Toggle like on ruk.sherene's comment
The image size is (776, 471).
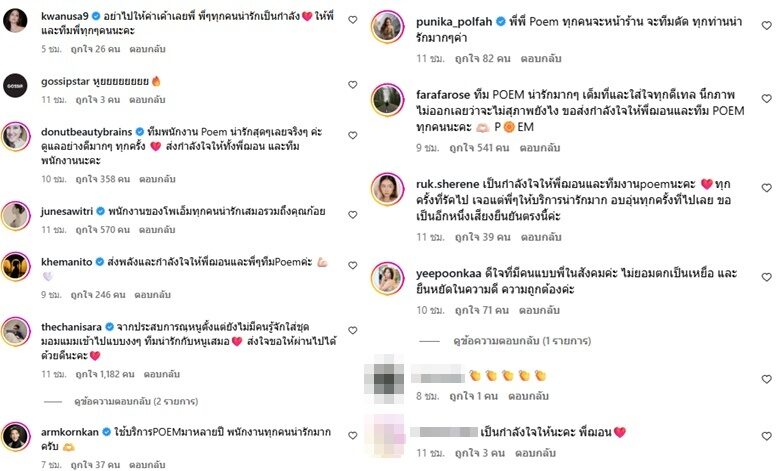[767, 188]
